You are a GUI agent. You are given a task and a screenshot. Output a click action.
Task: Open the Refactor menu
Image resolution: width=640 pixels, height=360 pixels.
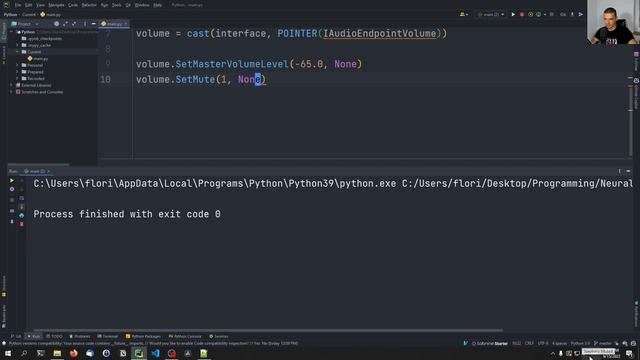89,5
